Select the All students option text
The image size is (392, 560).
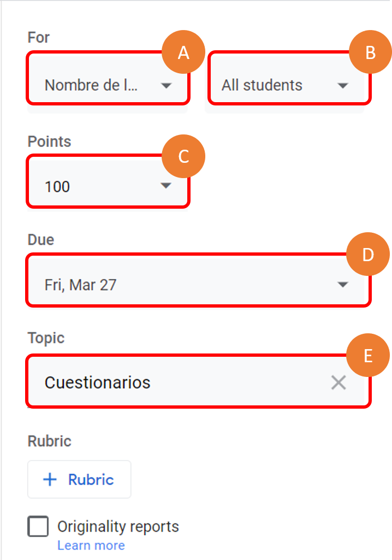point(262,85)
